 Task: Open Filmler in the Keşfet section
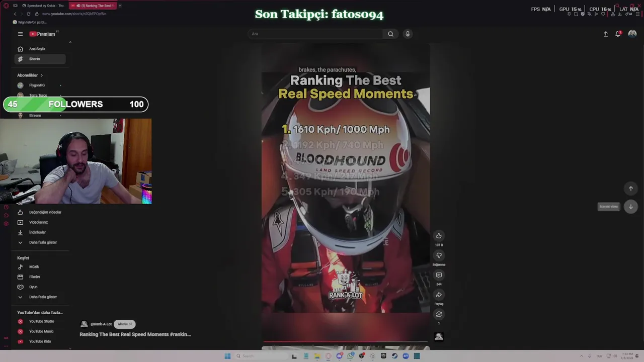tap(40, 277)
